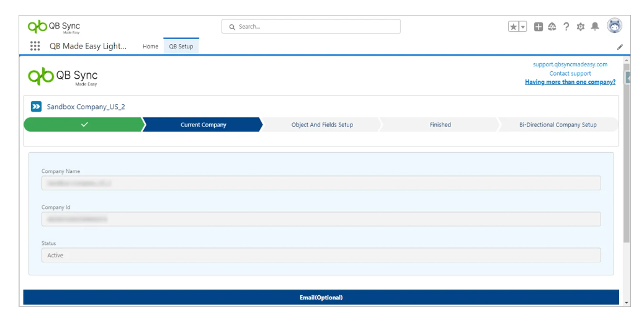Click the Company Id field
644x325 pixels.
[321, 219]
